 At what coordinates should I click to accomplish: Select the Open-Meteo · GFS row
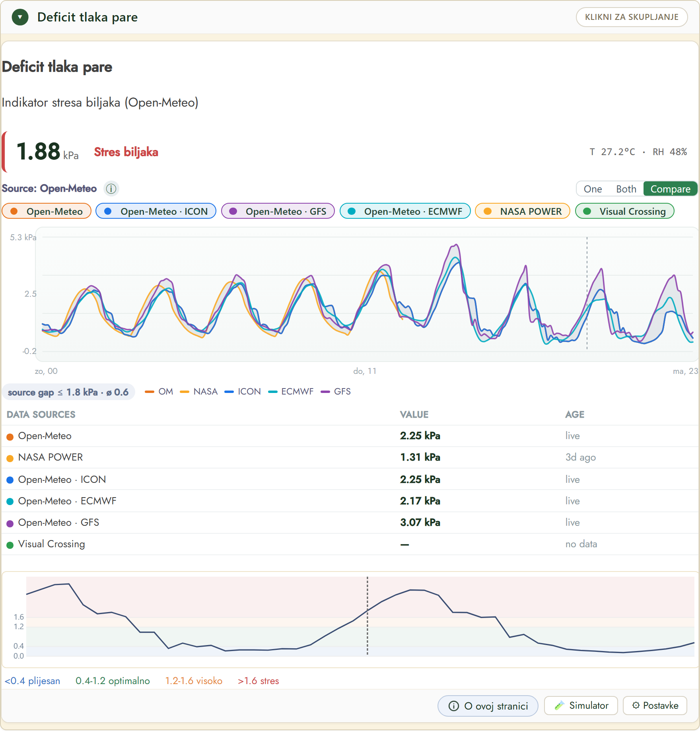click(350, 522)
